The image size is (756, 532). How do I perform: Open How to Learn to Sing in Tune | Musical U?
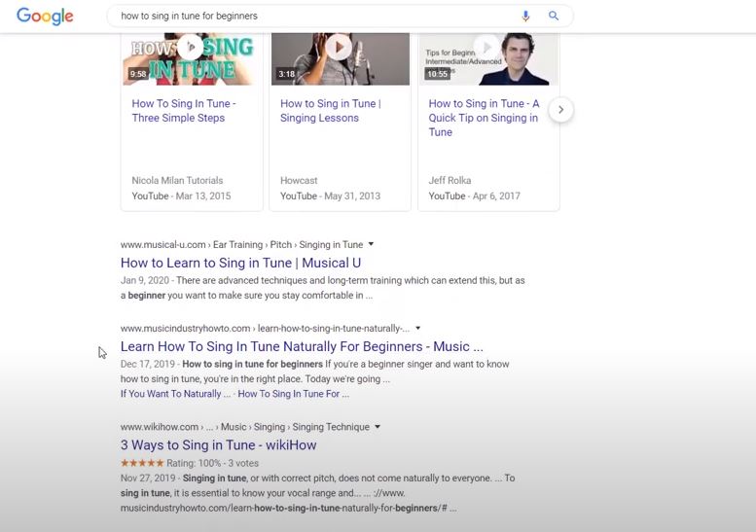pos(240,263)
